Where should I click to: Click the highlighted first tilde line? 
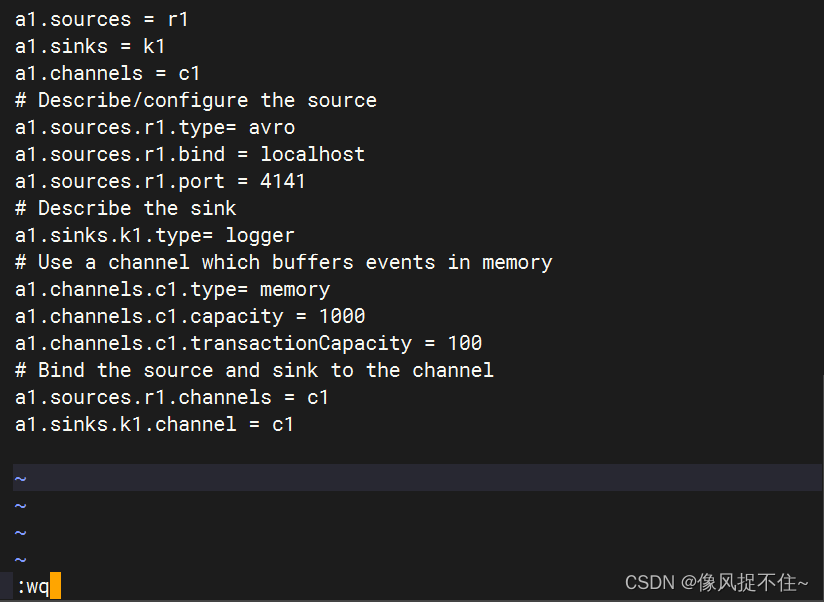pyautogui.click(x=417, y=478)
